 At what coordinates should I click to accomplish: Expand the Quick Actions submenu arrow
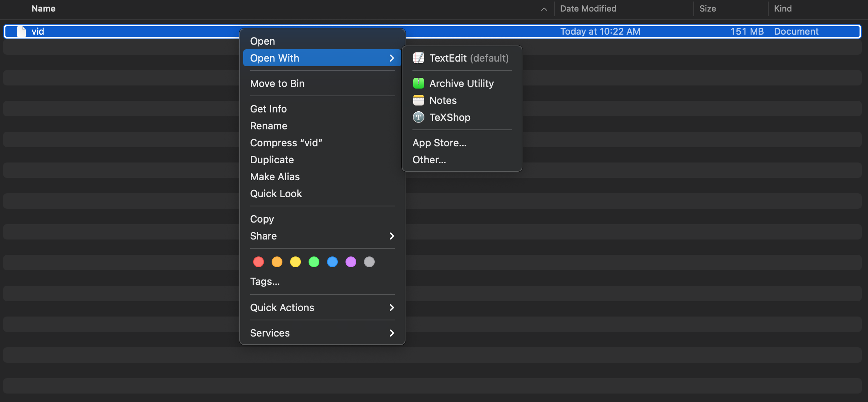click(392, 308)
